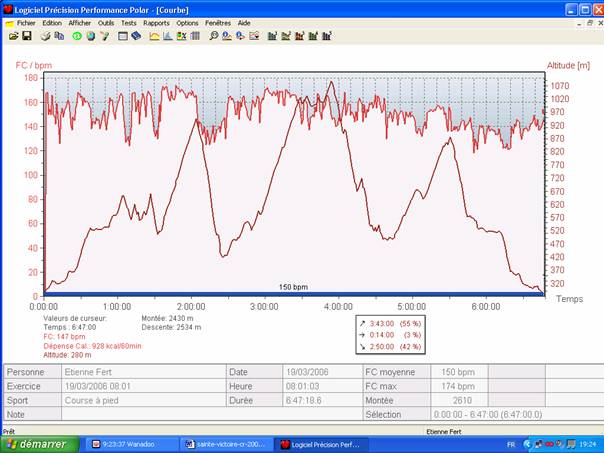
Task: Open the Rapports menu
Action: 156,22
